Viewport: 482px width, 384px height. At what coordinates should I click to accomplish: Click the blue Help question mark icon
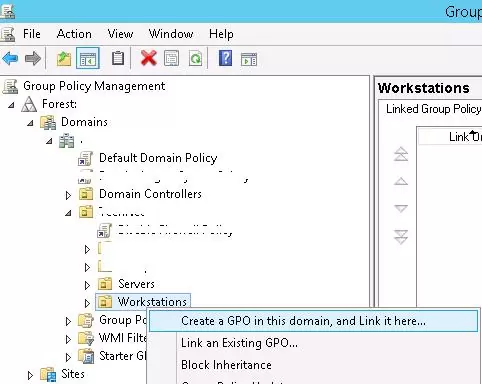point(225,58)
